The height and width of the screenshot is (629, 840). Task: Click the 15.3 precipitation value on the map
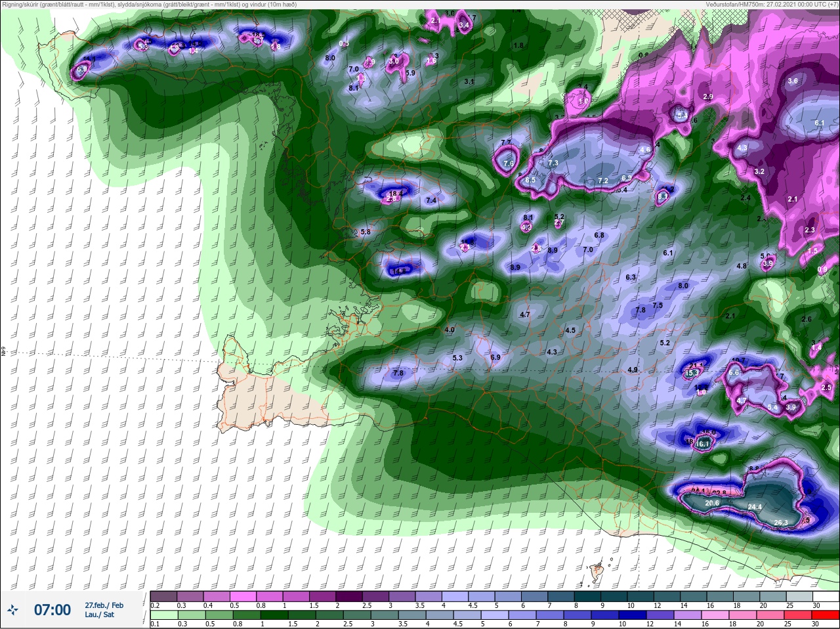691,374
